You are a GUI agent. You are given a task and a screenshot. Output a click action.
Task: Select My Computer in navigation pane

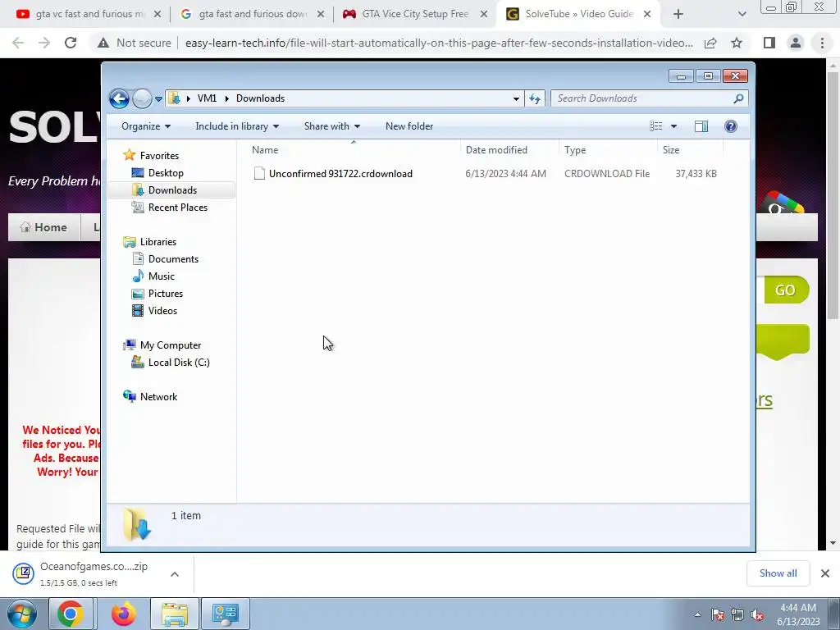coord(171,345)
